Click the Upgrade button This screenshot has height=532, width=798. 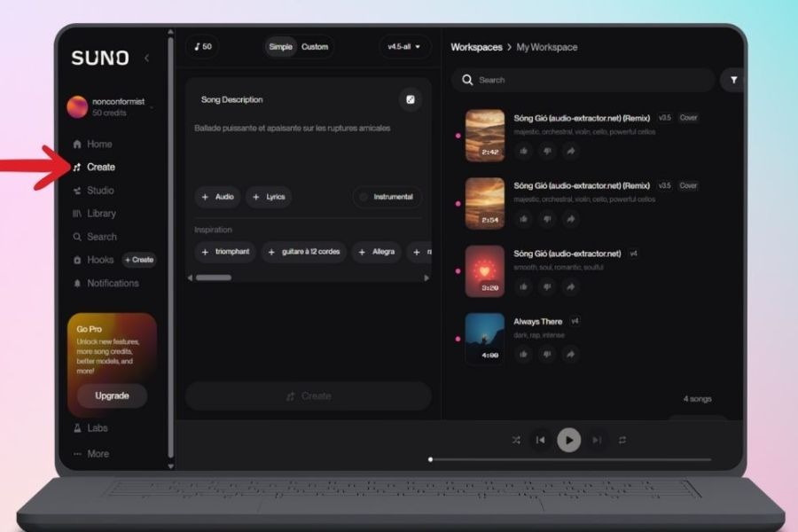[112, 395]
